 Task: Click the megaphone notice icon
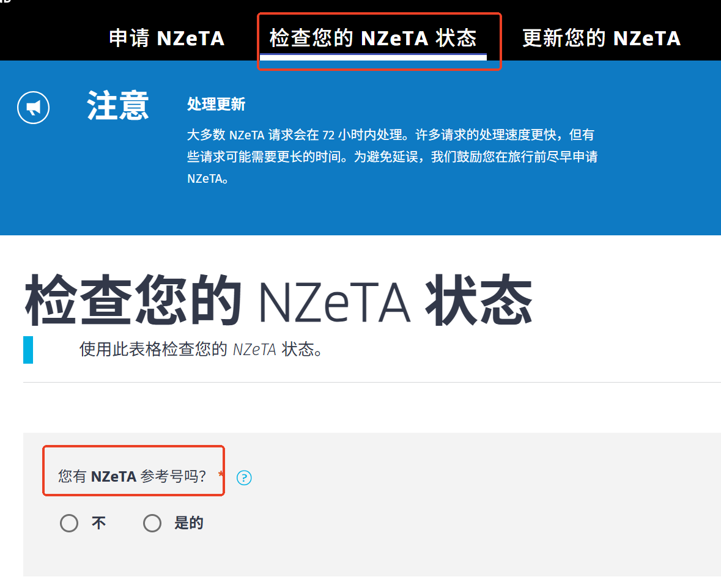33,108
